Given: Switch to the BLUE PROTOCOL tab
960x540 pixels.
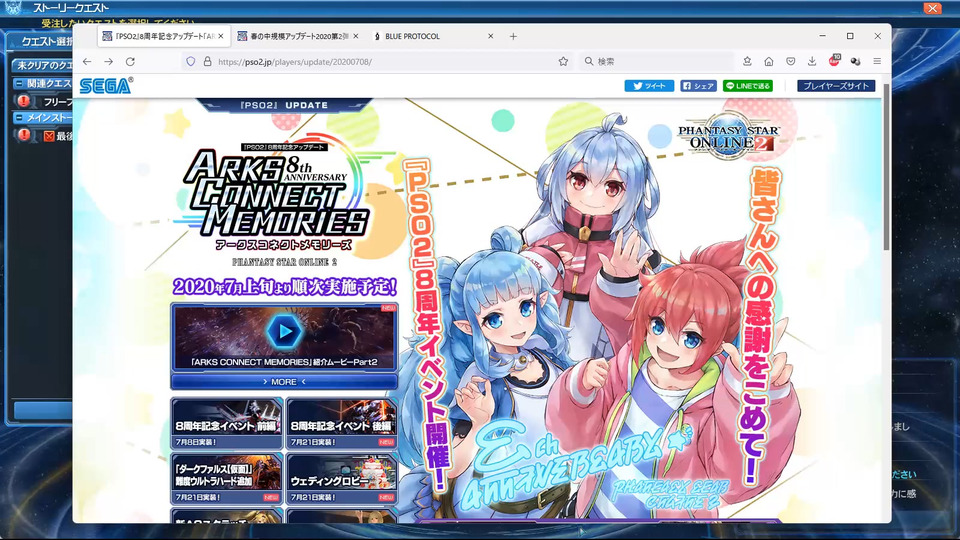Looking at the screenshot, I should [434, 36].
